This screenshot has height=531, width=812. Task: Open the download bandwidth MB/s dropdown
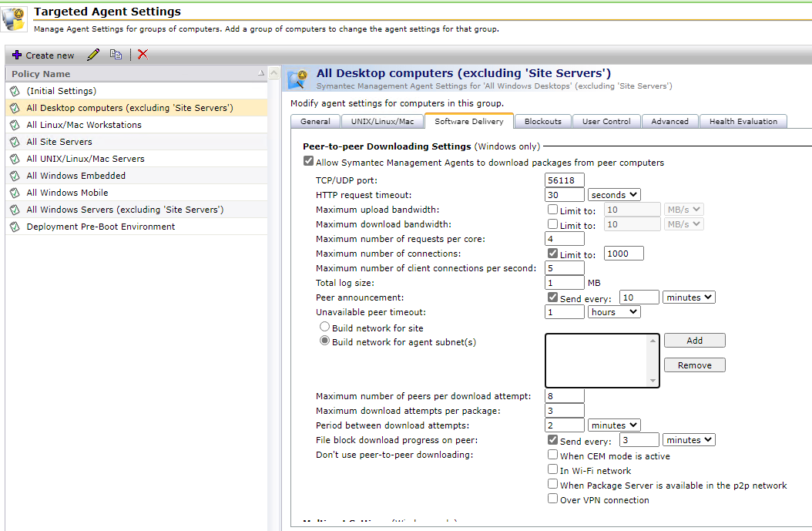[683, 223]
